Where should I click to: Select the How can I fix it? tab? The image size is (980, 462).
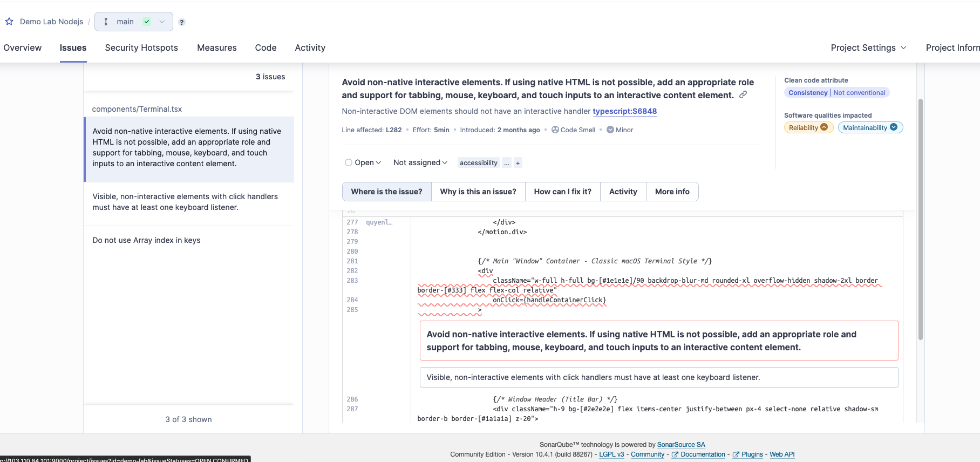(x=562, y=192)
